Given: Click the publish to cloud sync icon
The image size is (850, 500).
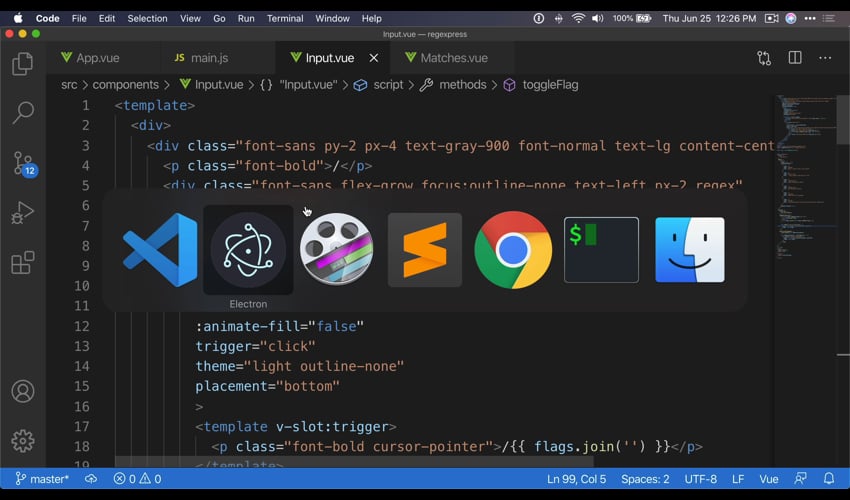Looking at the screenshot, I should coord(91,479).
